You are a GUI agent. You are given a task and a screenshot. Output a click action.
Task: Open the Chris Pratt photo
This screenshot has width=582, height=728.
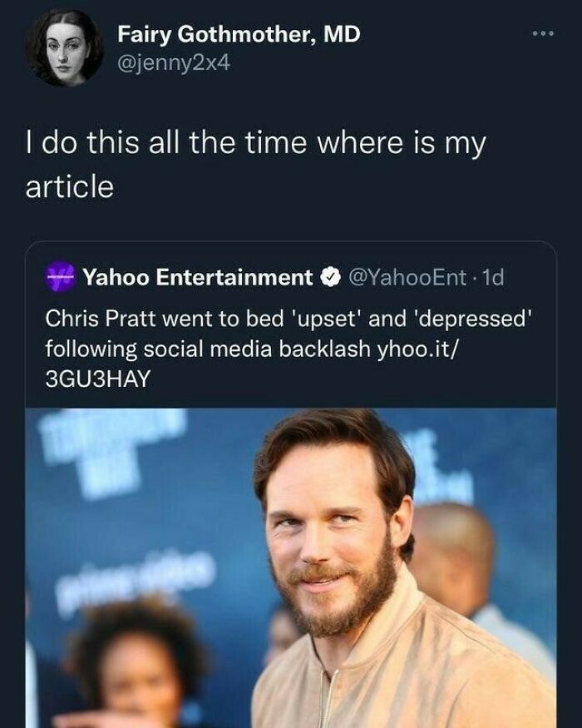[291, 567]
